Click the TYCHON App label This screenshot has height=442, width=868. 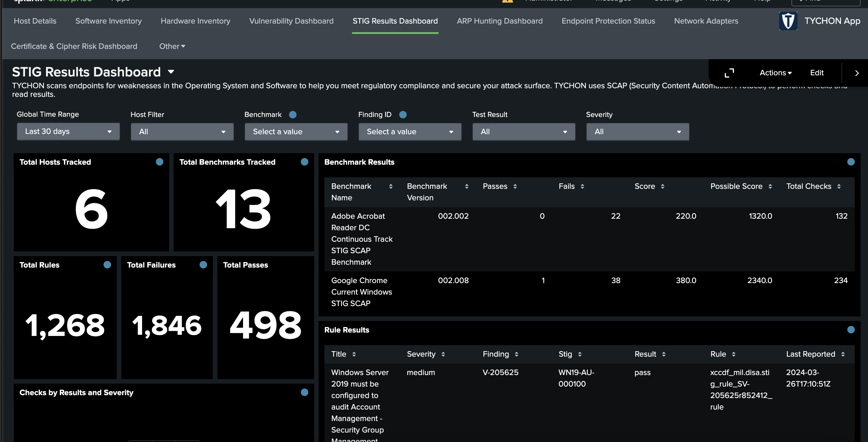point(832,21)
